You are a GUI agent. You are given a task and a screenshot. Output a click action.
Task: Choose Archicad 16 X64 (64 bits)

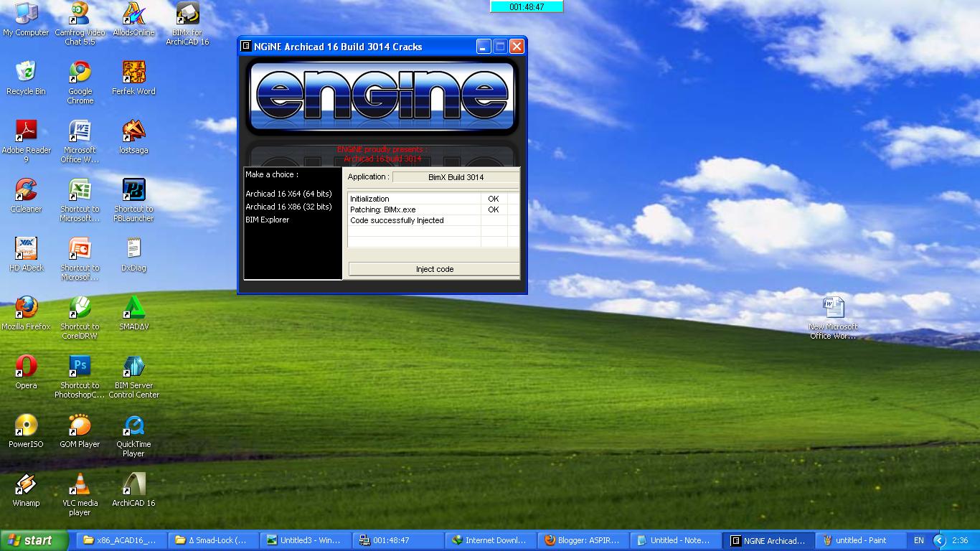pyautogui.click(x=288, y=194)
